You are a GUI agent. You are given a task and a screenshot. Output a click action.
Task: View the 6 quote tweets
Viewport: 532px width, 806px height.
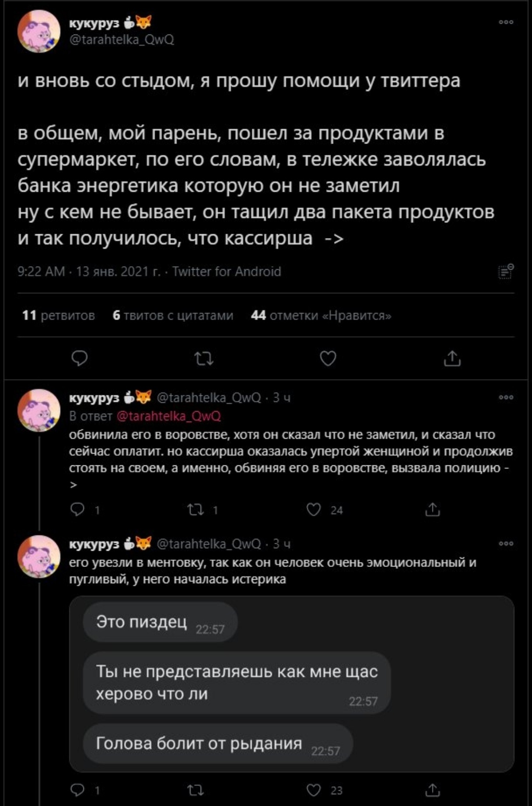click(x=173, y=315)
